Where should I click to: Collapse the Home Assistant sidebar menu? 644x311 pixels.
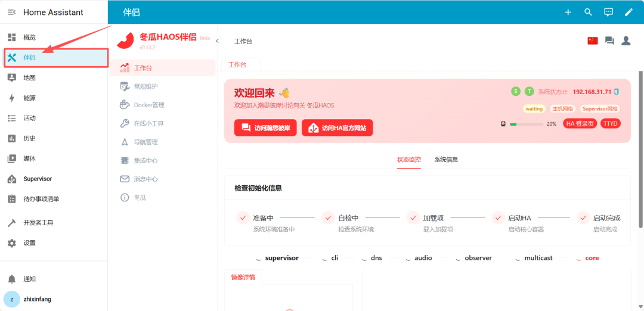click(x=11, y=13)
